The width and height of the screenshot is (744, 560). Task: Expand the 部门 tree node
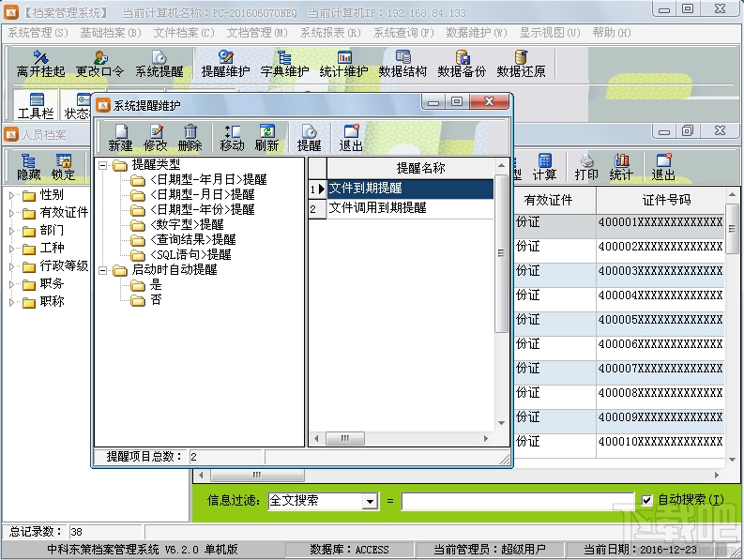tap(12, 231)
